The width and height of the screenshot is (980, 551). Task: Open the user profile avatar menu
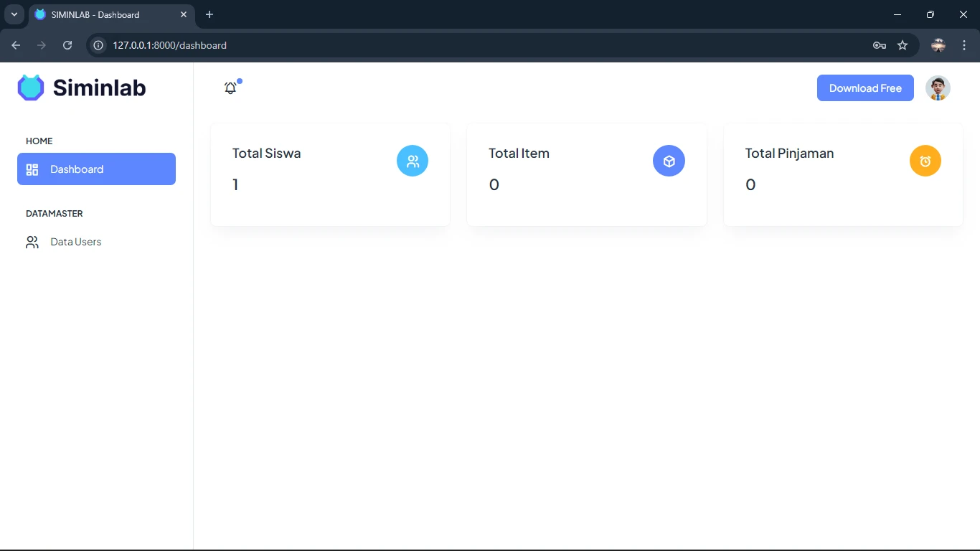pyautogui.click(x=938, y=88)
